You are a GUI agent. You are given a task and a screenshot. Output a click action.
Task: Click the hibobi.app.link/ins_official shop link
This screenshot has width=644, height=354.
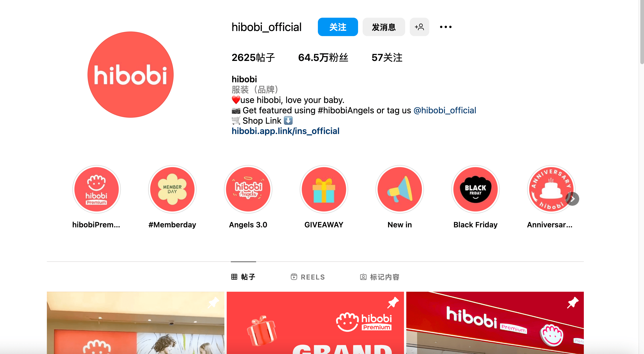285,131
